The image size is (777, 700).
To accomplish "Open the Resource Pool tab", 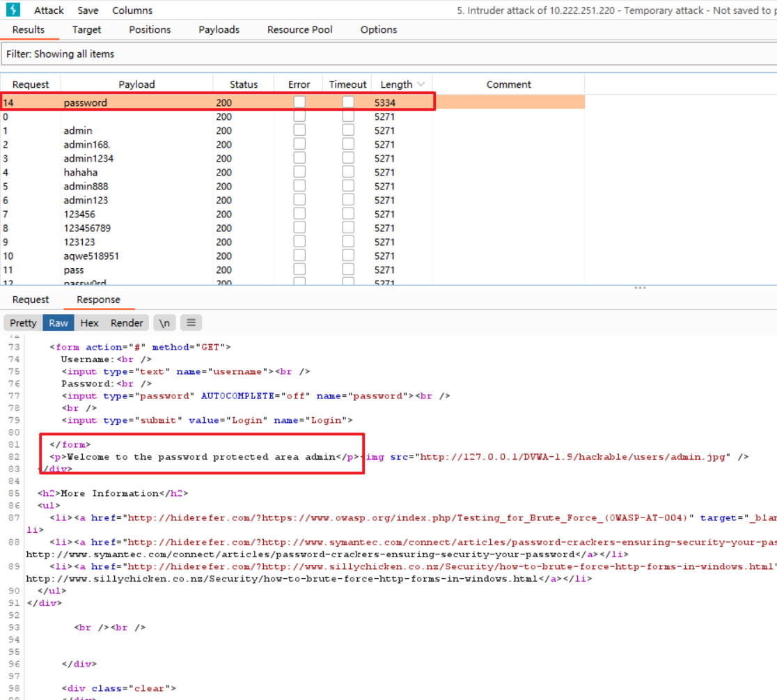I will pos(299,29).
